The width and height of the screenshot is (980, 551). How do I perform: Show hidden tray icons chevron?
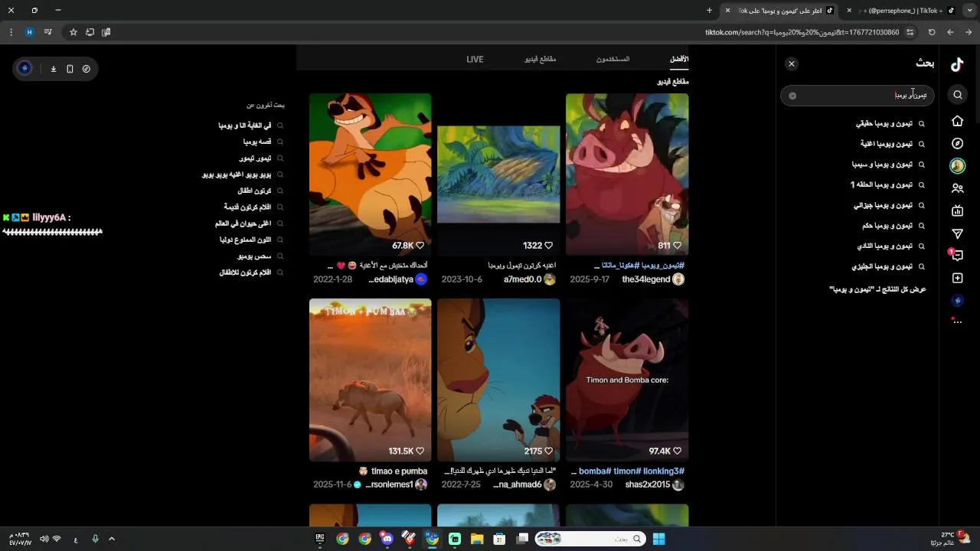click(111, 539)
